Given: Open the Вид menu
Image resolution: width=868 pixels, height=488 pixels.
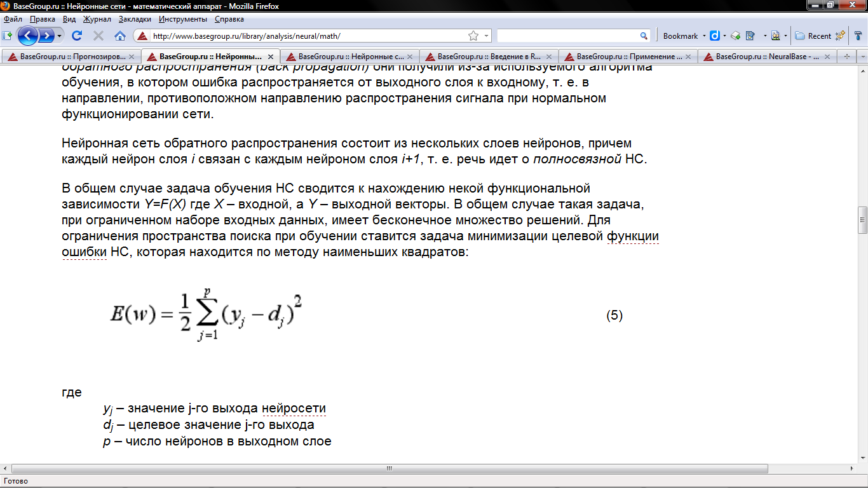Looking at the screenshot, I should point(69,19).
